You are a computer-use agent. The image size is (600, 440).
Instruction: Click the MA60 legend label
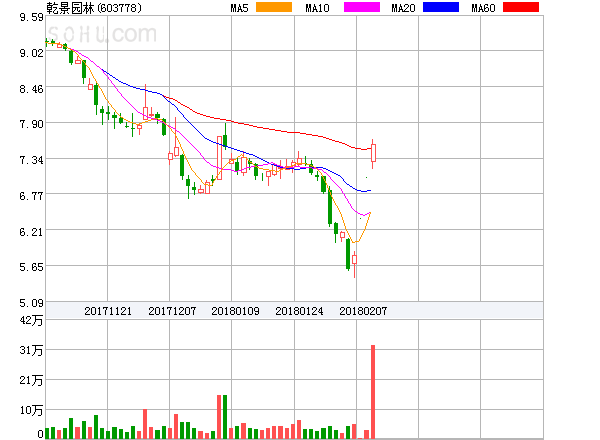point(483,8)
